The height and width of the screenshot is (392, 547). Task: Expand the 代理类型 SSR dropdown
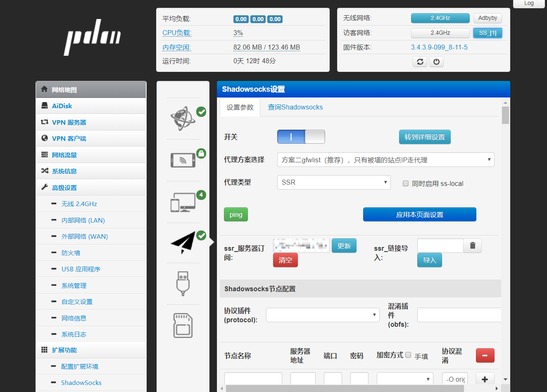(333, 182)
